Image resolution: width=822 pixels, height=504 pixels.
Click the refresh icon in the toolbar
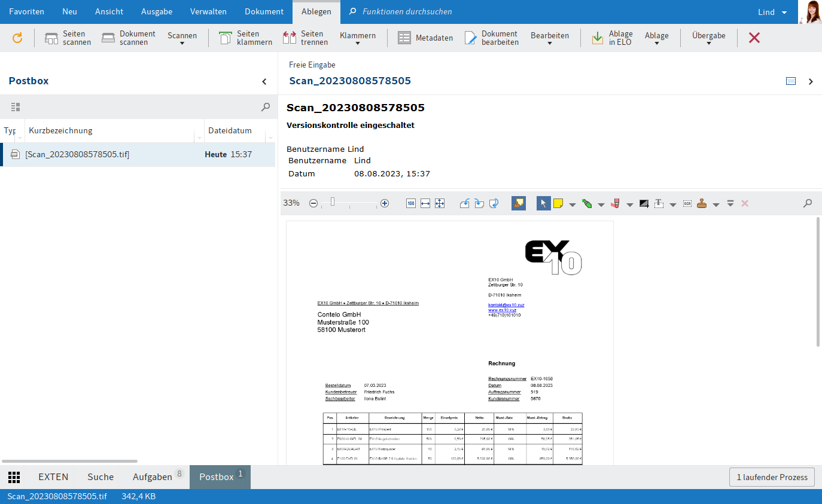click(17, 38)
